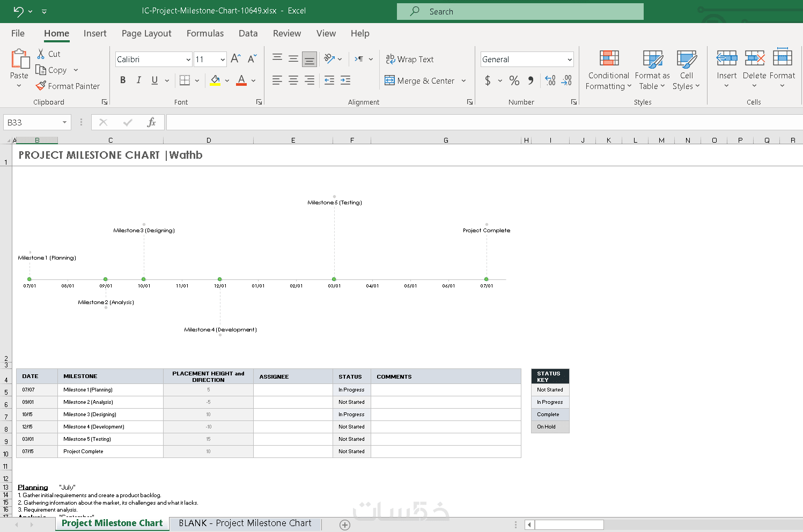This screenshot has height=532, width=803.
Task: Open the font size dropdown
Action: (223, 60)
